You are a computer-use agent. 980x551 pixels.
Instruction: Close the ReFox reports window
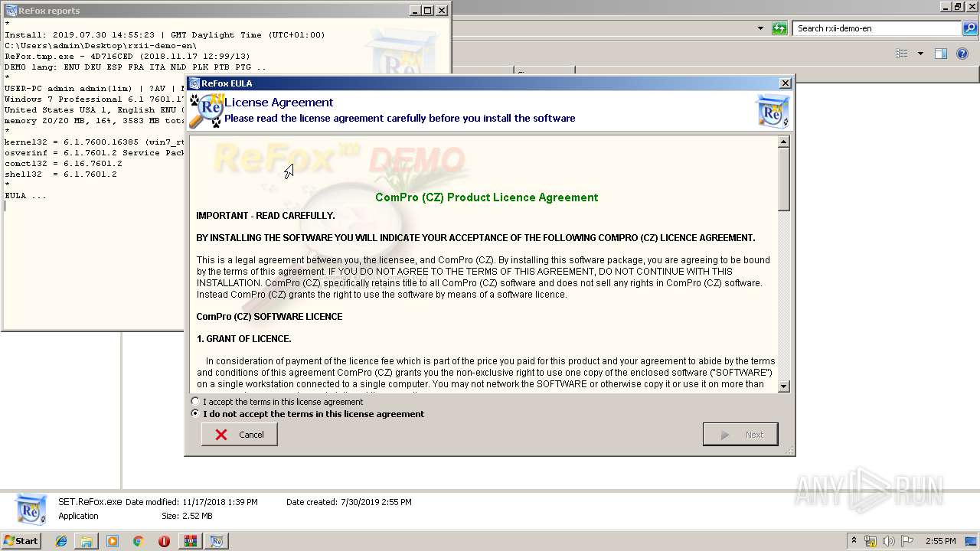click(441, 11)
